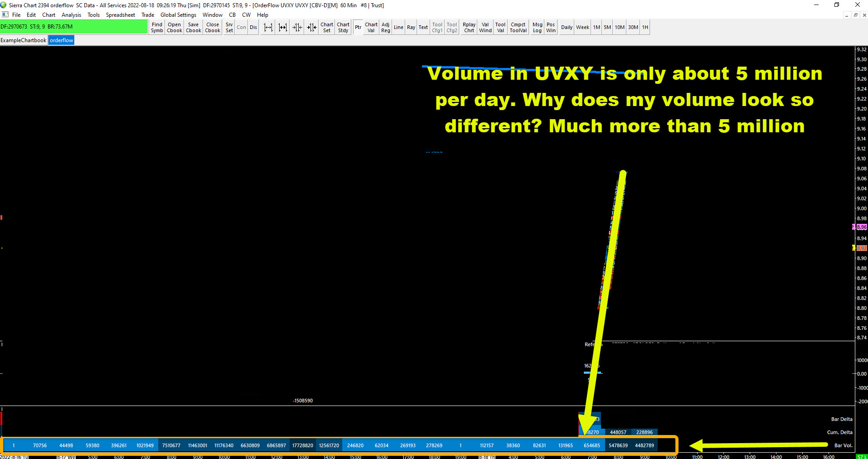
Task: Switch chart to Week timeframe
Action: click(x=583, y=28)
